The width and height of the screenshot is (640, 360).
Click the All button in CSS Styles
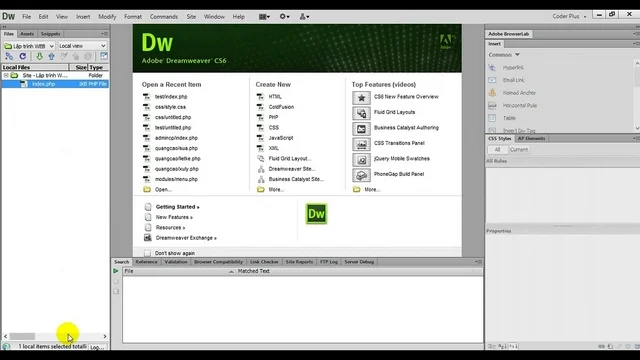pos(497,150)
